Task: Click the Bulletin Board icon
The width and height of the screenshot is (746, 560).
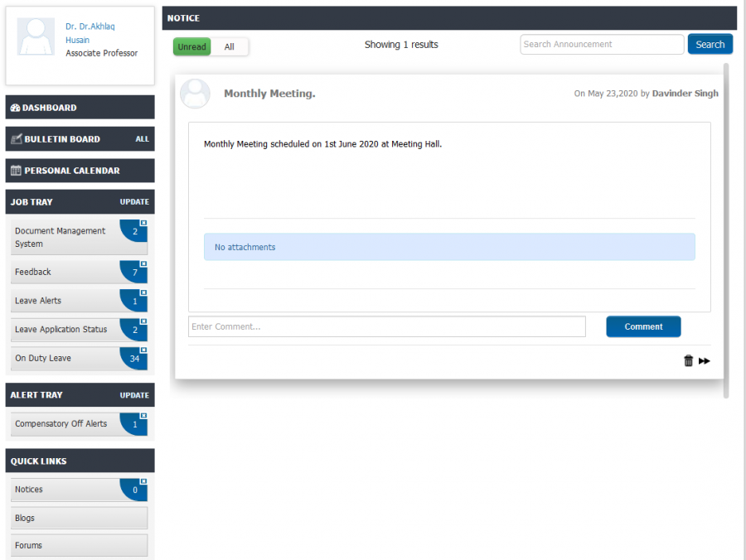Action: point(17,139)
